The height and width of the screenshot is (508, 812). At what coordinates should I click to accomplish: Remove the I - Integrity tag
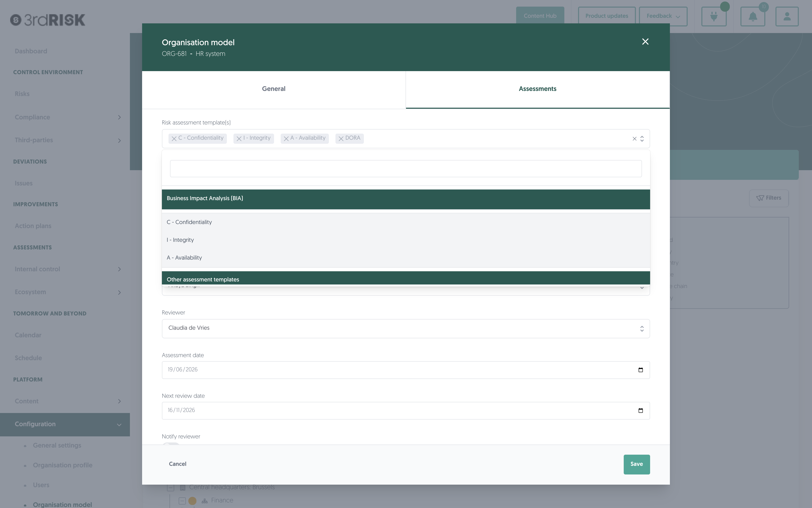pyautogui.click(x=239, y=138)
